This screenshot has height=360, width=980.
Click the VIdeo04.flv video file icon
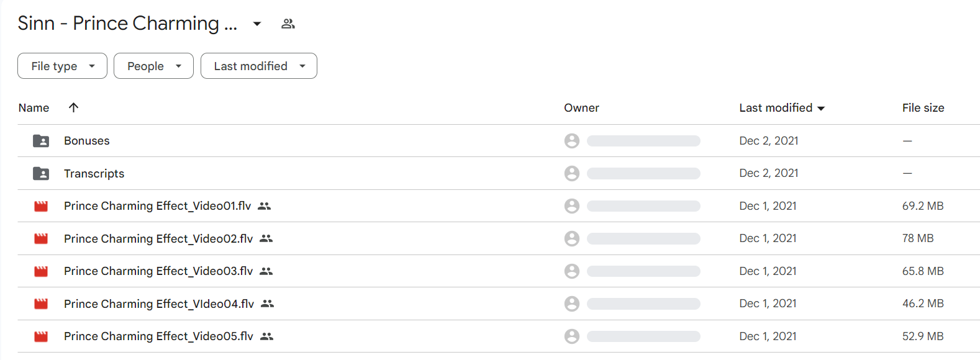tap(41, 304)
